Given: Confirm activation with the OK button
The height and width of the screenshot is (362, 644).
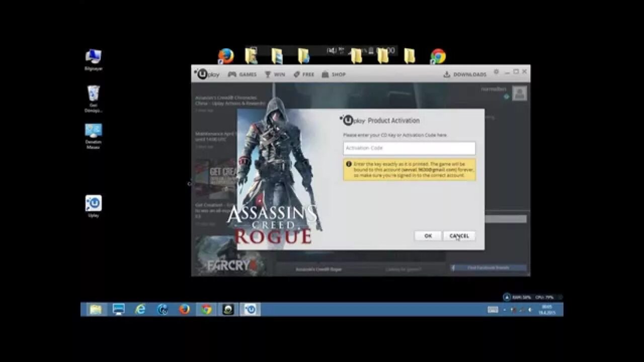Looking at the screenshot, I should point(428,236).
